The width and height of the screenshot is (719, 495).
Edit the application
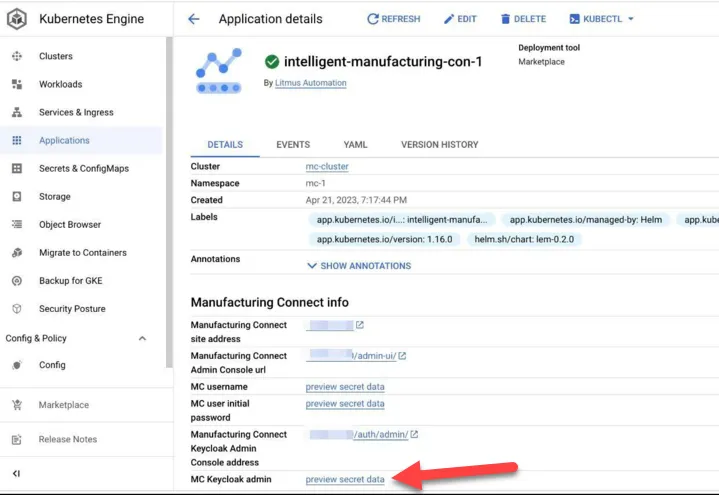coord(460,19)
